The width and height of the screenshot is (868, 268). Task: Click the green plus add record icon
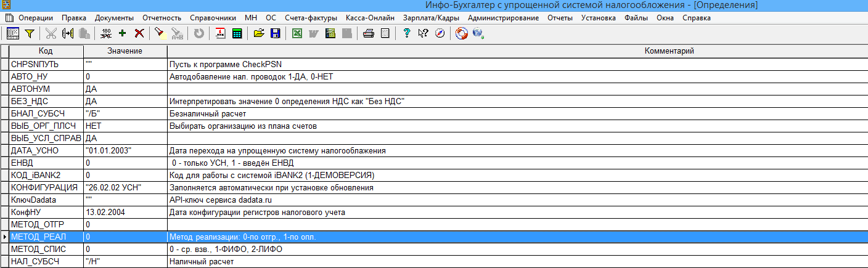pyautogui.click(x=122, y=34)
